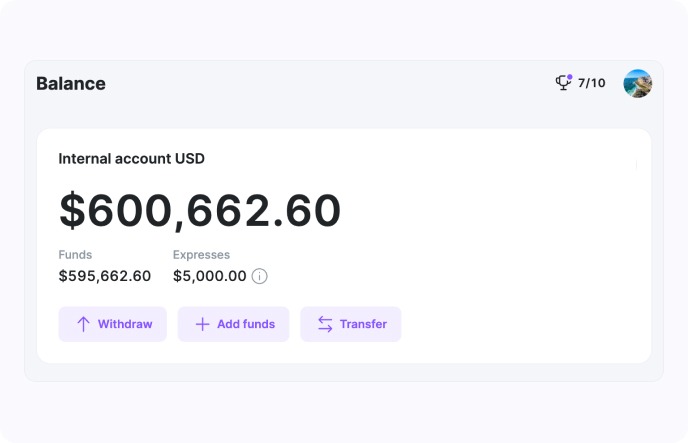The image size is (688, 443).
Task: Click the Balance page heading
Action: 71,84
